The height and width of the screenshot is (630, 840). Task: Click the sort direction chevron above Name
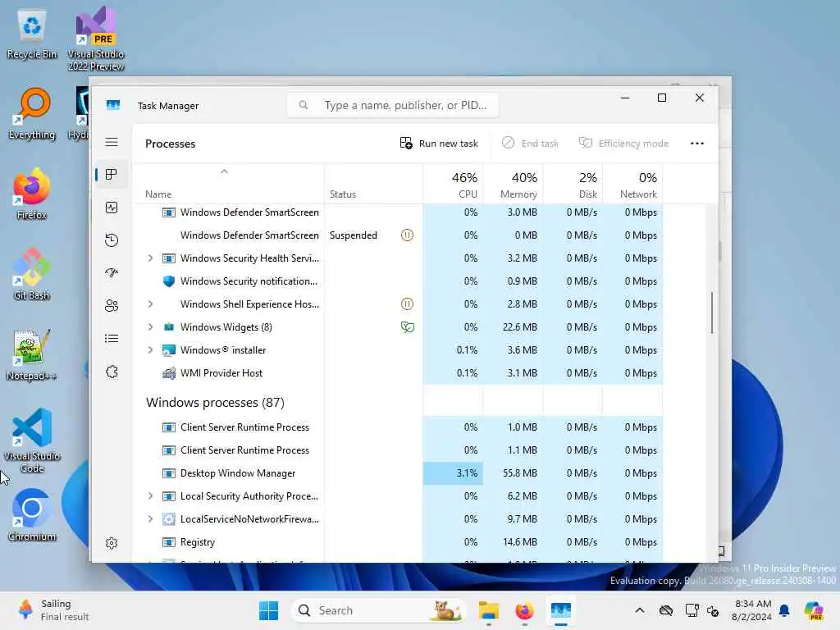point(225,171)
